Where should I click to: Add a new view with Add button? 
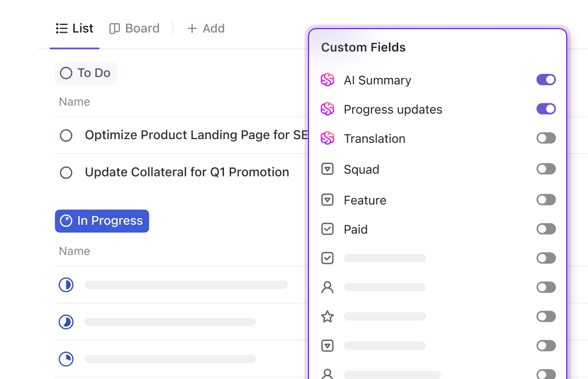[x=206, y=29]
